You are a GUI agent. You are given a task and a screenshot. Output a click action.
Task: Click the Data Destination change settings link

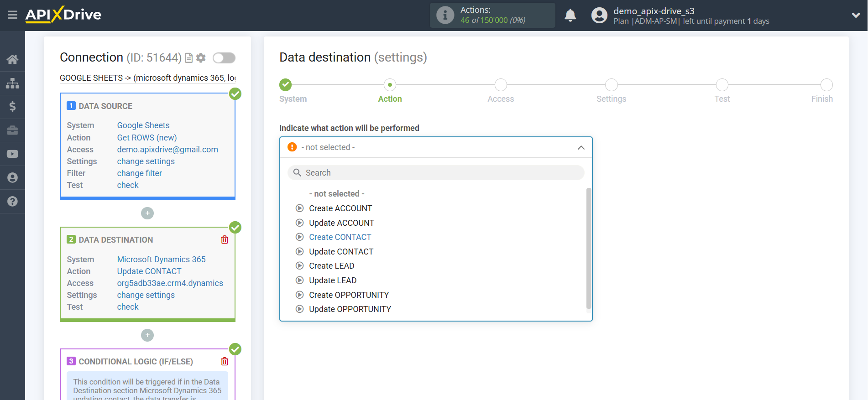point(146,295)
